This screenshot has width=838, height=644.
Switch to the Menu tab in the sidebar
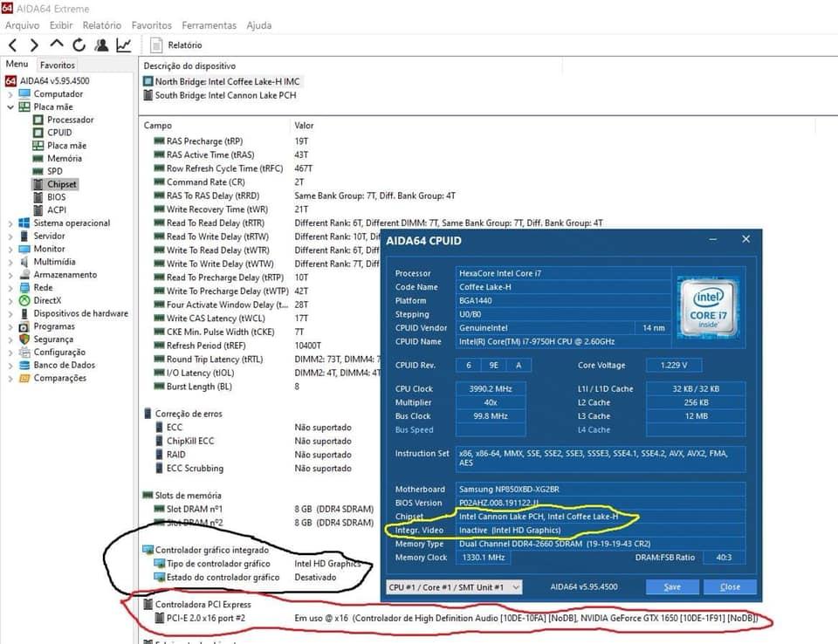(17, 64)
